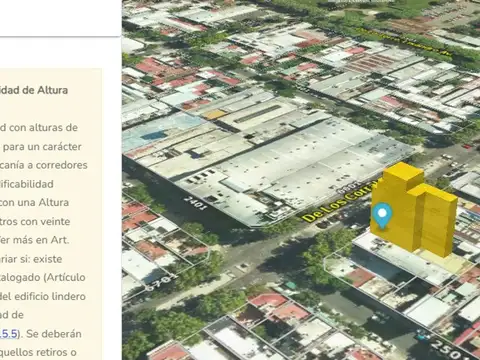Click the text 'del edificio lindero'

pos(43,296)
